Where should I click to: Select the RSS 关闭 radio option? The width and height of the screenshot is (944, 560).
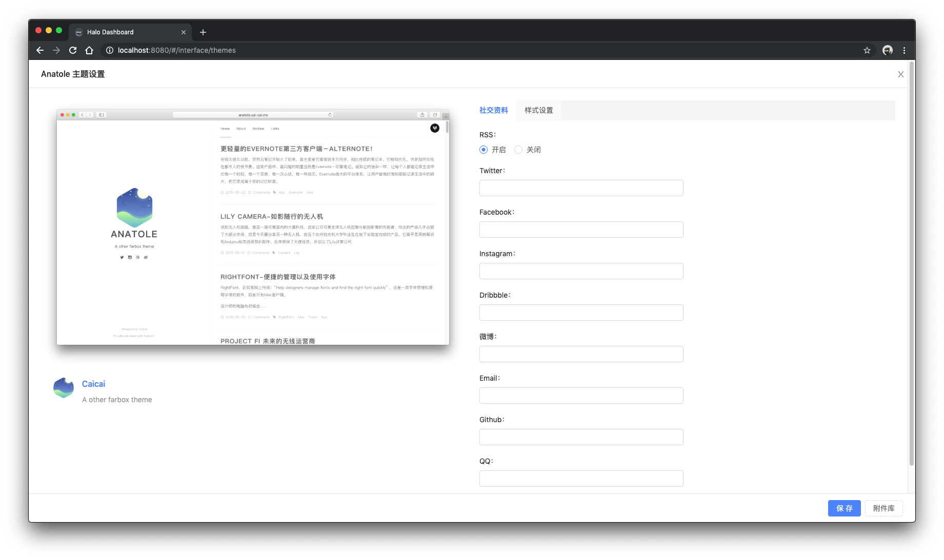[x=518, y=150]
